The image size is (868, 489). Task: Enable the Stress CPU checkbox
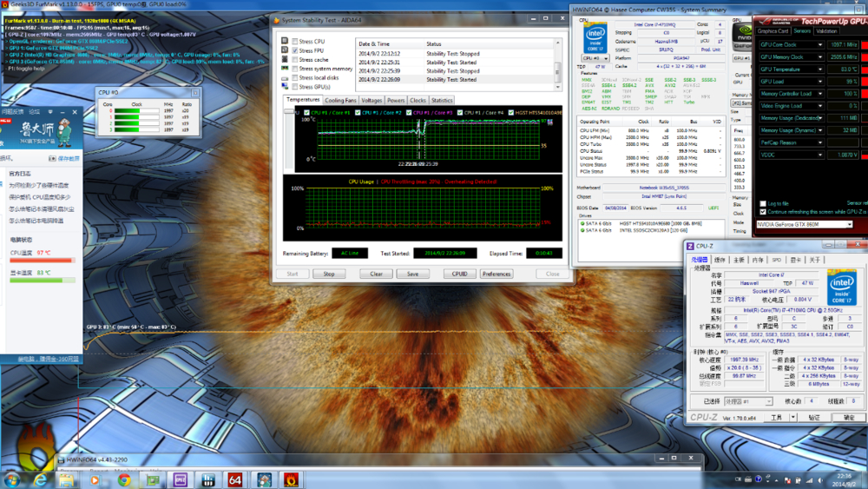(x=295, y=42)
